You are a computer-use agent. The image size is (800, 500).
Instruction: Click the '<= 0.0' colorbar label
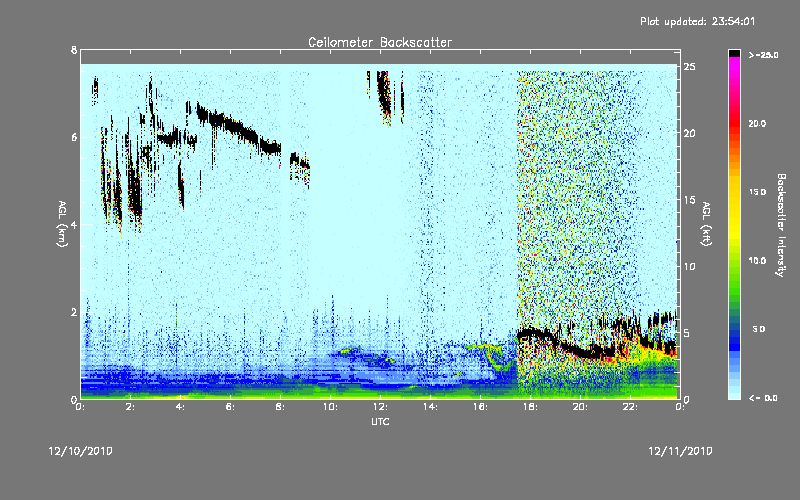pos(763,398)
